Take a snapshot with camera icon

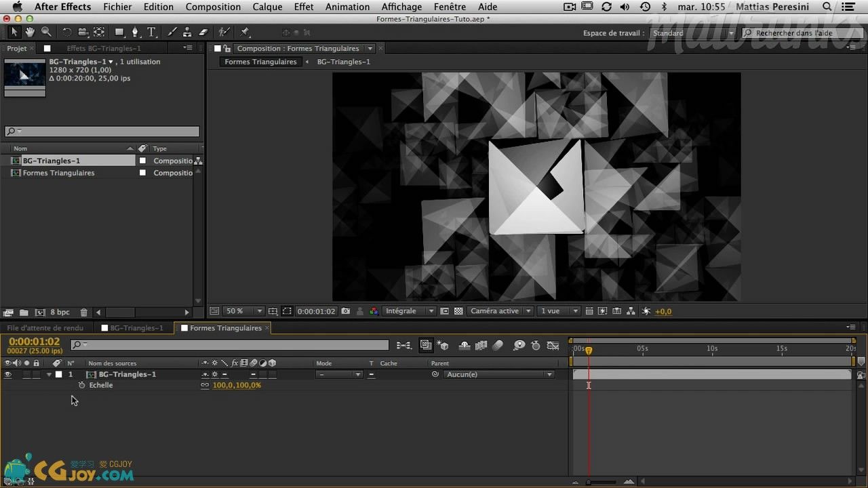346,311
